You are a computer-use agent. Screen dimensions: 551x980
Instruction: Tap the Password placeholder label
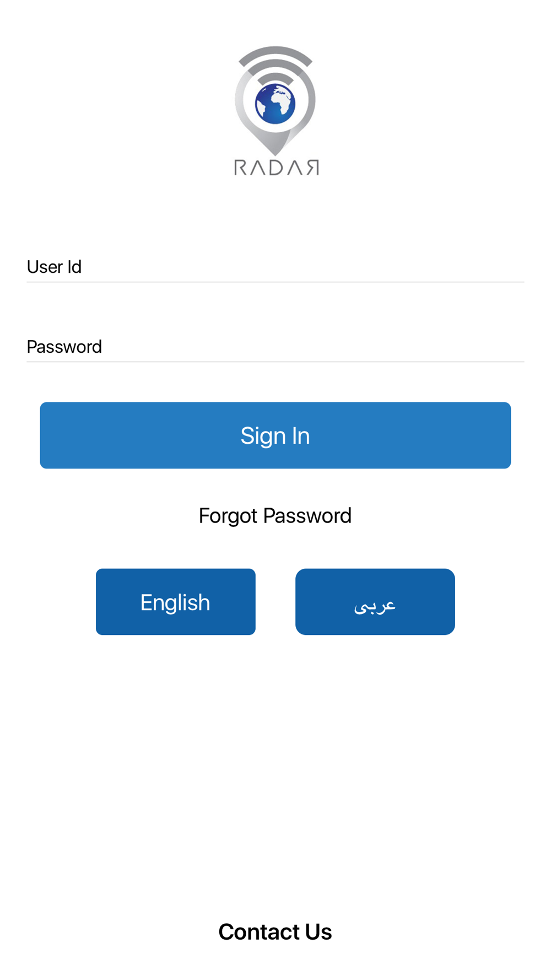64,347
